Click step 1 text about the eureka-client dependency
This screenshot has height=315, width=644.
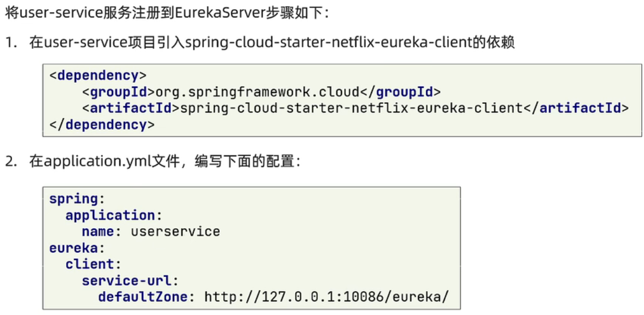coord(272,43)
